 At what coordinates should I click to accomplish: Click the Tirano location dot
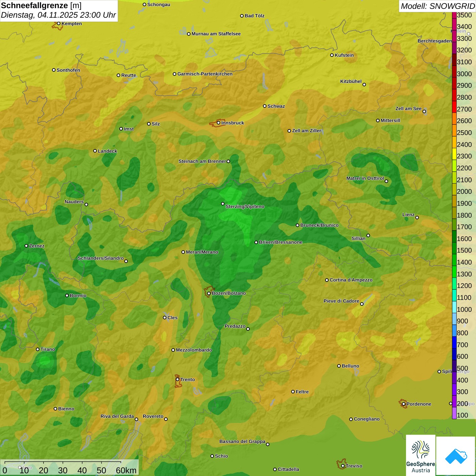(38, 349)
